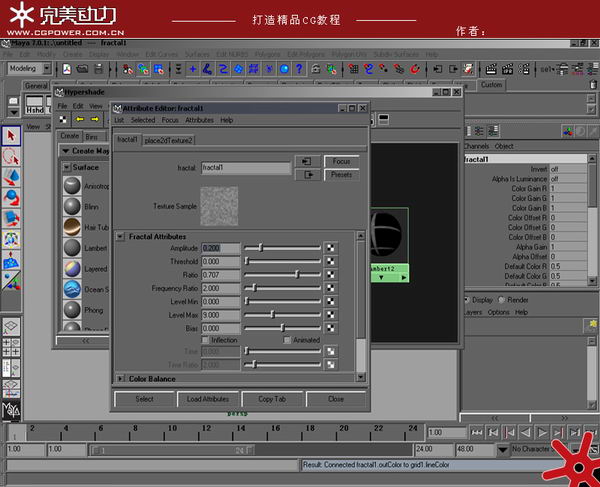Click right arrow on lambert2 node
600x487 pixels.
[404, 278]
